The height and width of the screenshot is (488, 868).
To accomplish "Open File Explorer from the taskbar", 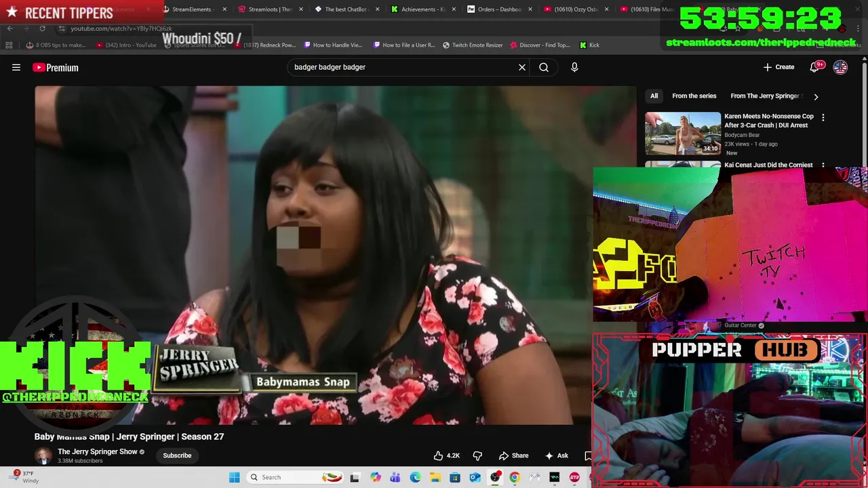I will coord(435,477).
